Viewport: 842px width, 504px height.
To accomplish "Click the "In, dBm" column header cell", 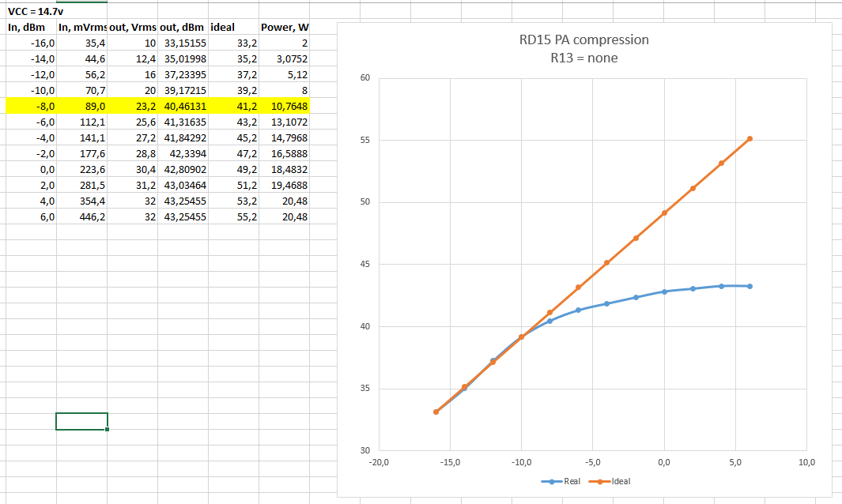I will (x=26, y=28).
